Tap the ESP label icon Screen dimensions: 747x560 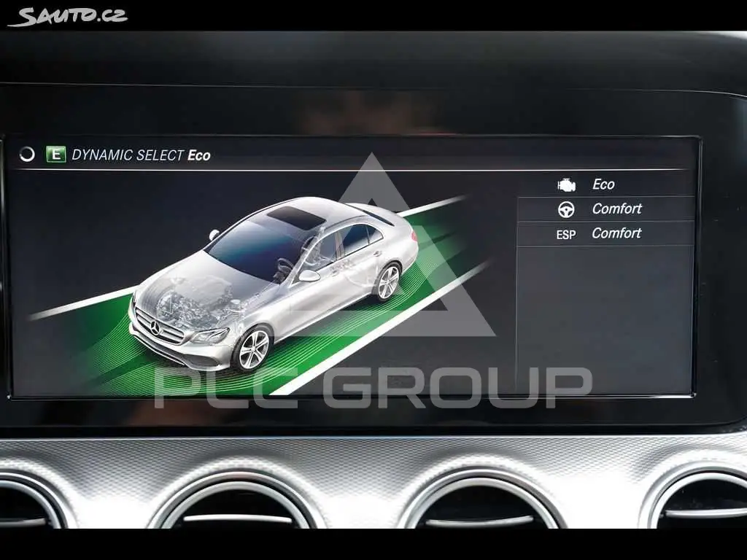point(566,235)
